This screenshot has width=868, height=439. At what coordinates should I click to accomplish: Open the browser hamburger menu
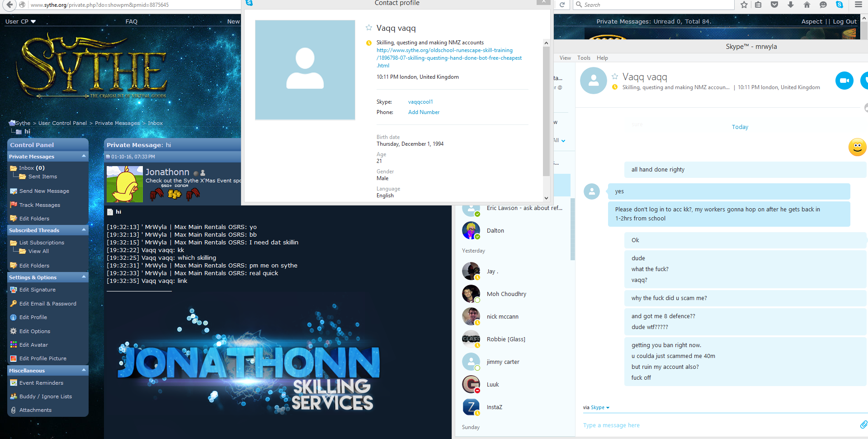(858, 5)
